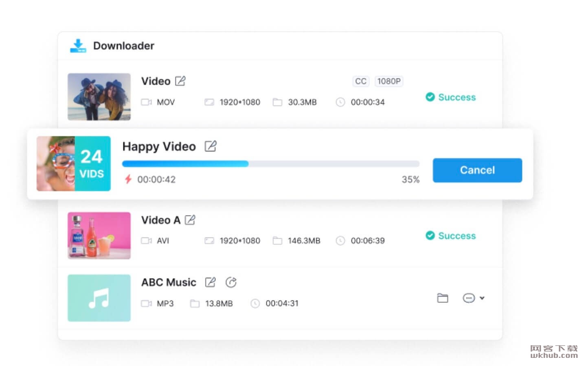Screen dimensions: 588x366
Task: Click the Happy Video title
Action: (159, 146)
